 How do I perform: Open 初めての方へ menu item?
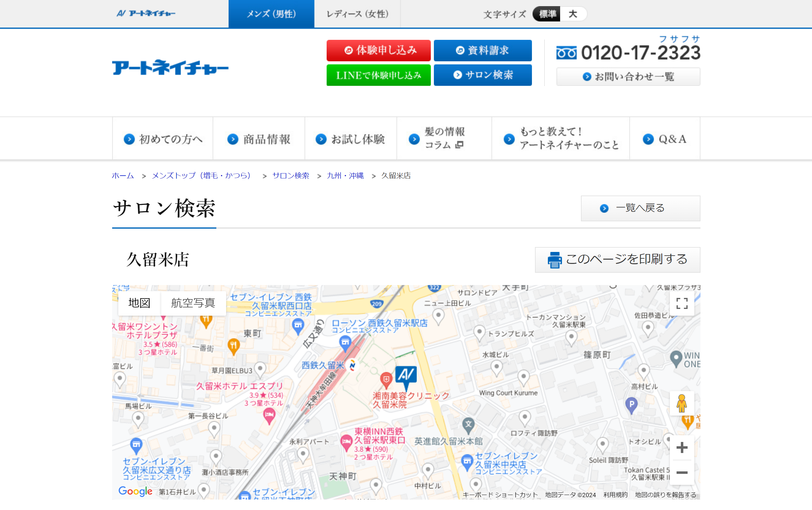click(x=162, y=139)
